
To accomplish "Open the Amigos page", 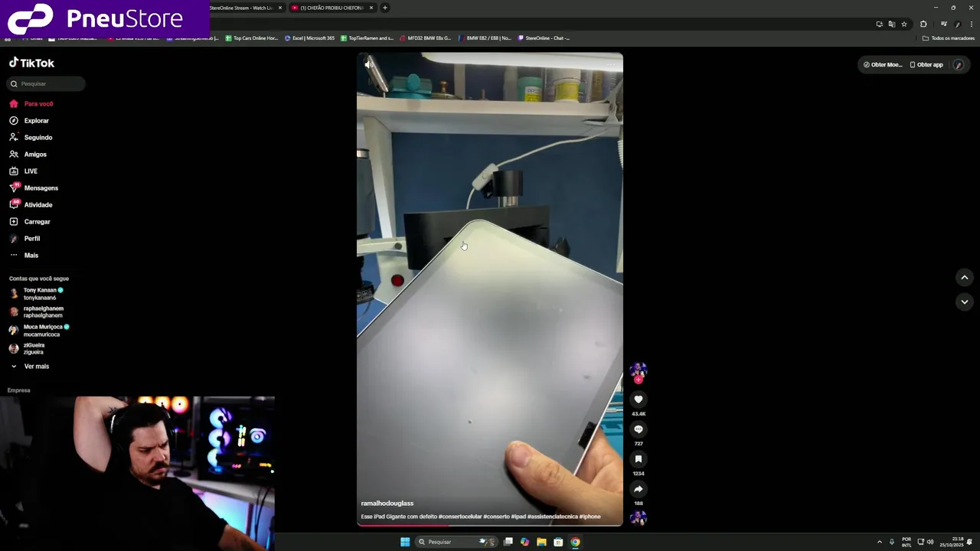I will [28, 155].
